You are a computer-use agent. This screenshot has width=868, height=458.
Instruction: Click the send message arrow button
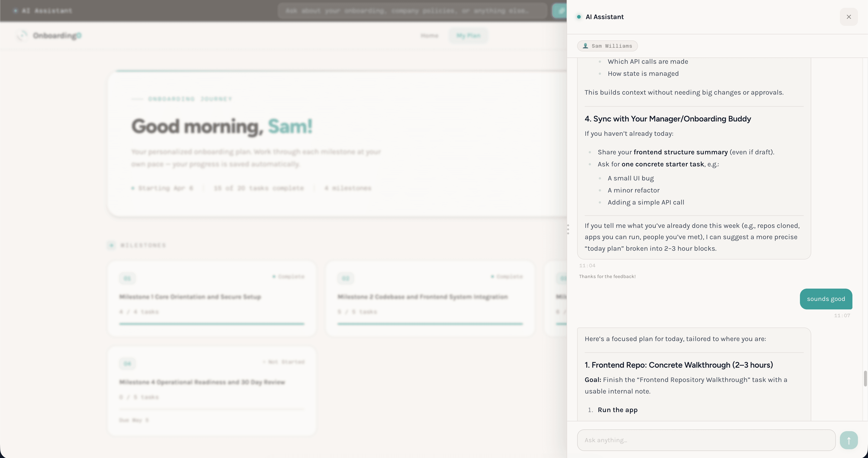[x=849, y=440]
